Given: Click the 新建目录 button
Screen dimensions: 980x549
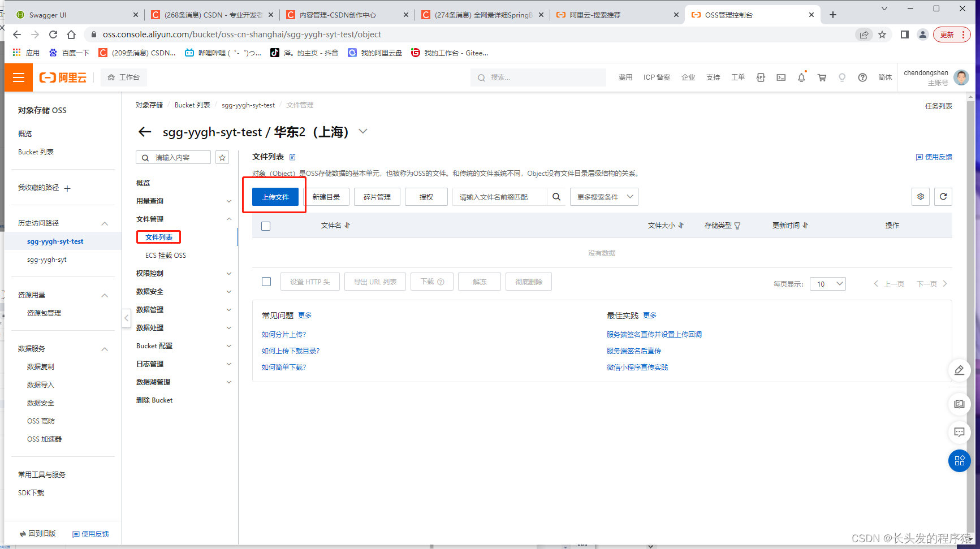Looking at the screenshot, I should point(326,197).
